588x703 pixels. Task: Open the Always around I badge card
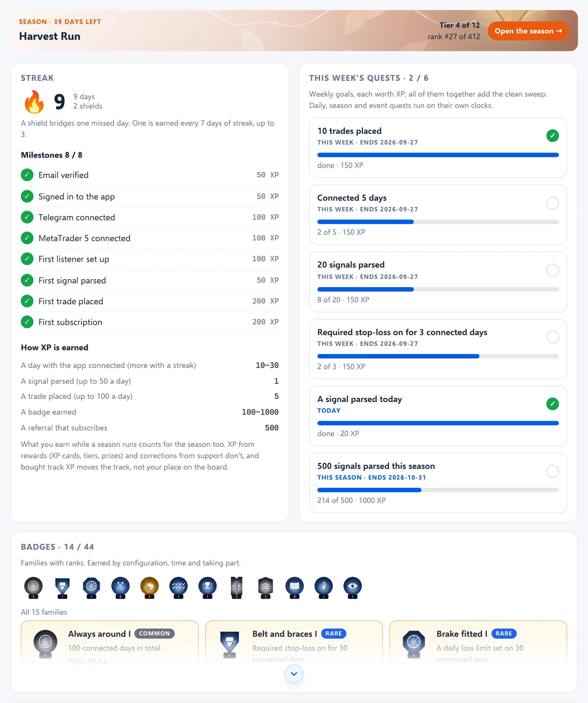coord(110,643)
